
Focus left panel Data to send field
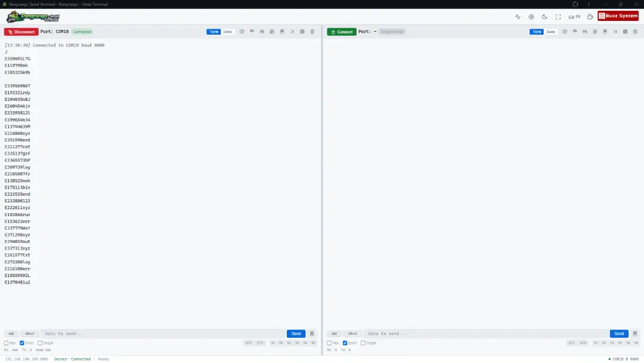163,334
